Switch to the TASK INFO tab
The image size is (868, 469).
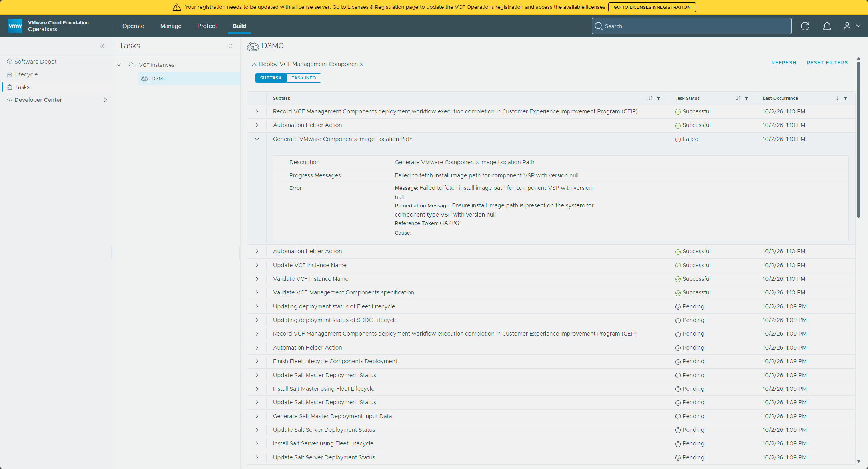304,78
